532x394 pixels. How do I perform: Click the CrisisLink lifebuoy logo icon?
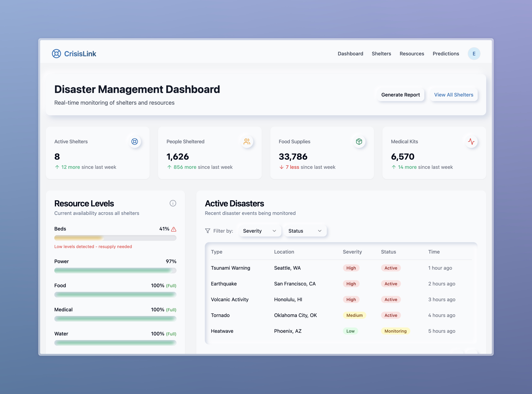click(x=56, y=54)
